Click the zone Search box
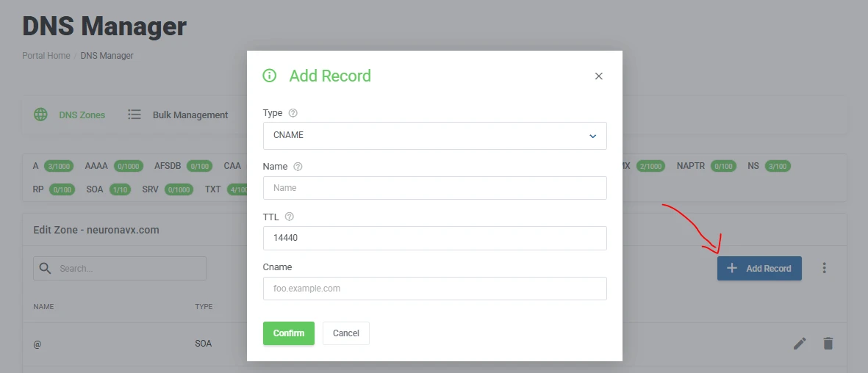 [120, 269]
